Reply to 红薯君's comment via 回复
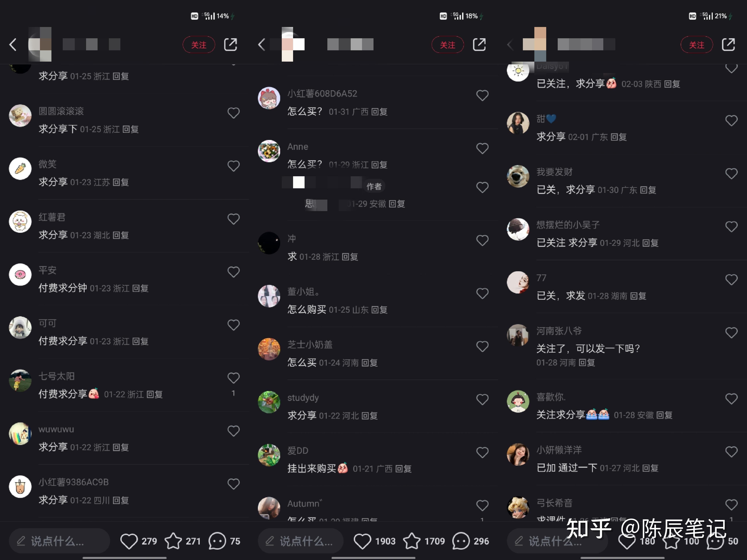This screenshot has height=560, width=747. coord(121,235)
